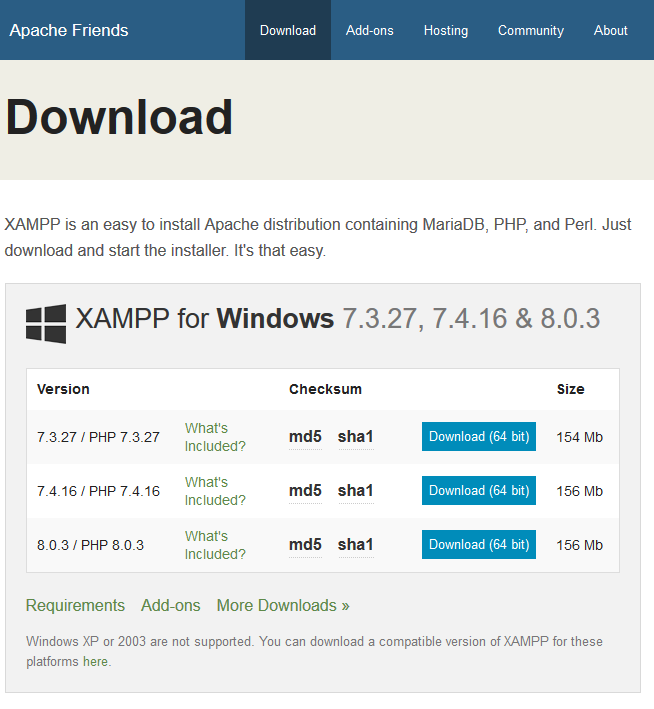Viewport: 654px width, 709px height.
Task: Open the Requirements link
Action: pos(75,605)
